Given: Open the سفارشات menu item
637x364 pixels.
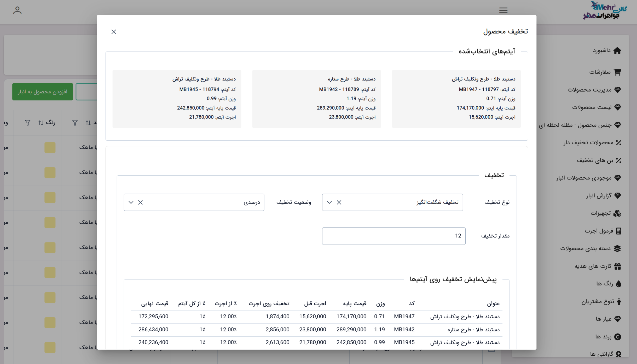Looking at the screenshot, I should pos(600,72).
